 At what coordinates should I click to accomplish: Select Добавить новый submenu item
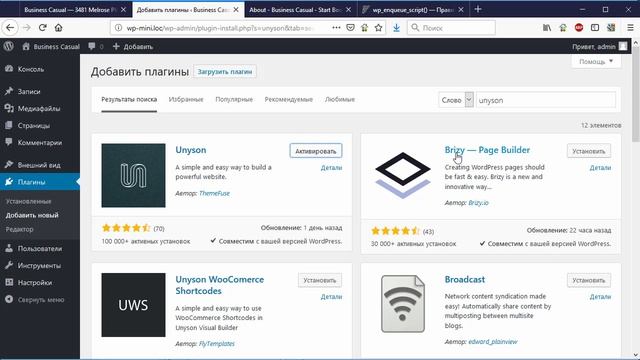pyautogui.click(x=32, y=215)
